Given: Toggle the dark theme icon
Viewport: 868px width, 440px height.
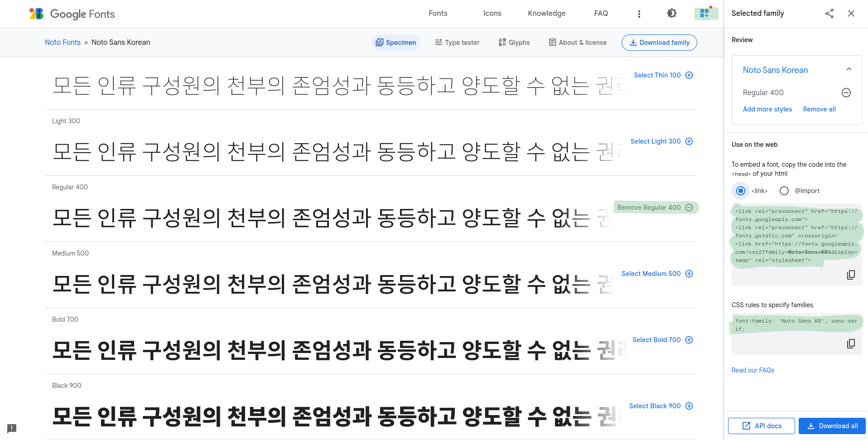Looking at the screenshot, I should coord(672,14).
